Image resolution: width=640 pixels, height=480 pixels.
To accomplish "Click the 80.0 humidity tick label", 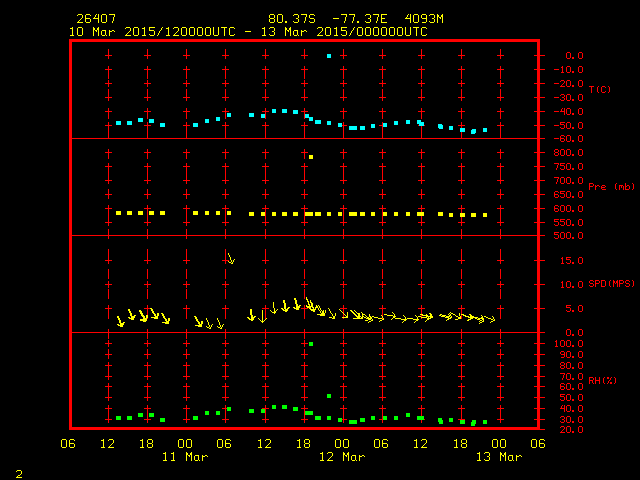I will (x=572, y=365).
